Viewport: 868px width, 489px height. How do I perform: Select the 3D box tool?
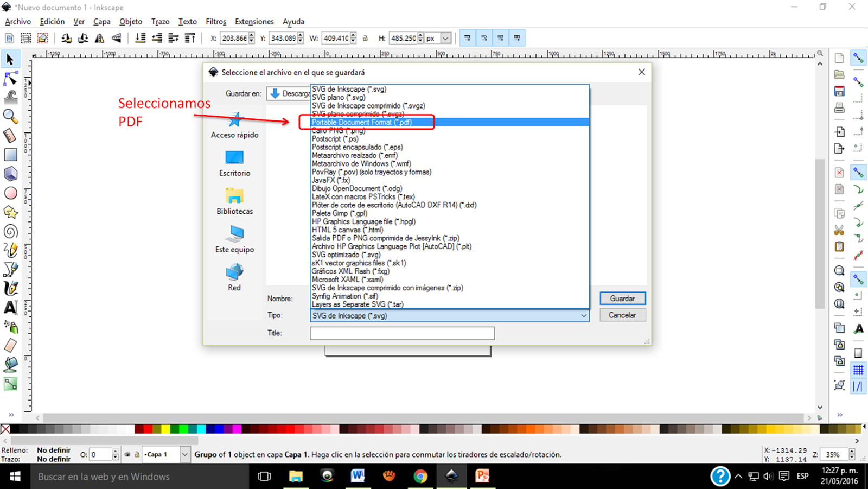click(x=10, y=174)
